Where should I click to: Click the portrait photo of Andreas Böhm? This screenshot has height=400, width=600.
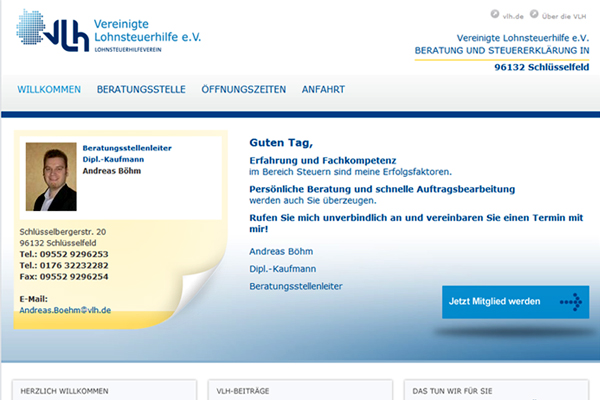[51, 177]
